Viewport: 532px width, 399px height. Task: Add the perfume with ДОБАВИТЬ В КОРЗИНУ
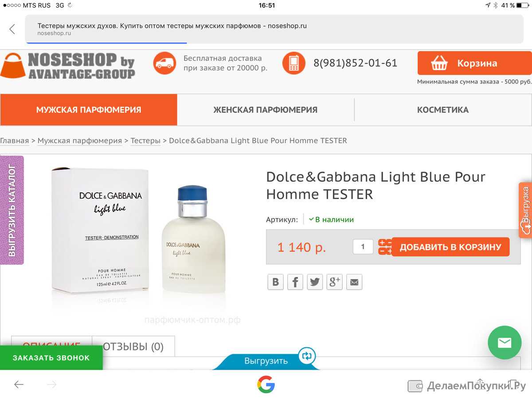[x=450, y=247]
